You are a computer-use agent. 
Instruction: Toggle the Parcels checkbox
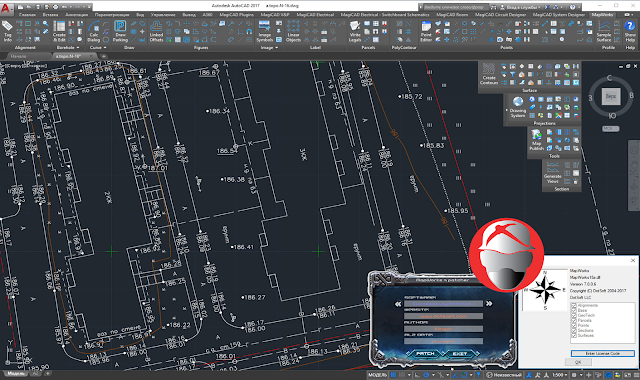point(574,320)
